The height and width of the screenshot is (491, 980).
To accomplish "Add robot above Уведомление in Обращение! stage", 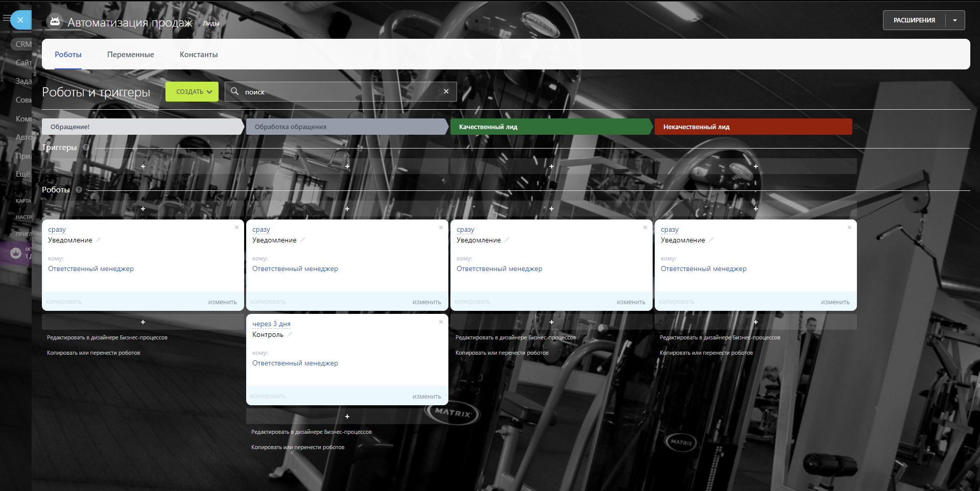I will 143,209.
